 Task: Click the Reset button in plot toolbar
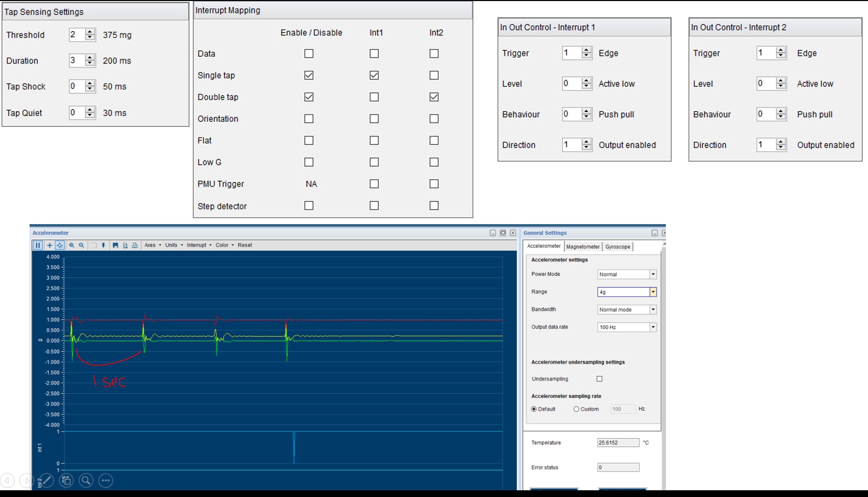coord(245,245)
